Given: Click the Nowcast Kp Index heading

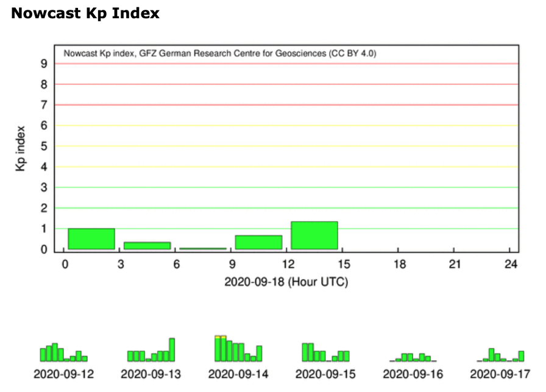Looking at the screenshot, I should pyautogui.click(x=85, y=13).
